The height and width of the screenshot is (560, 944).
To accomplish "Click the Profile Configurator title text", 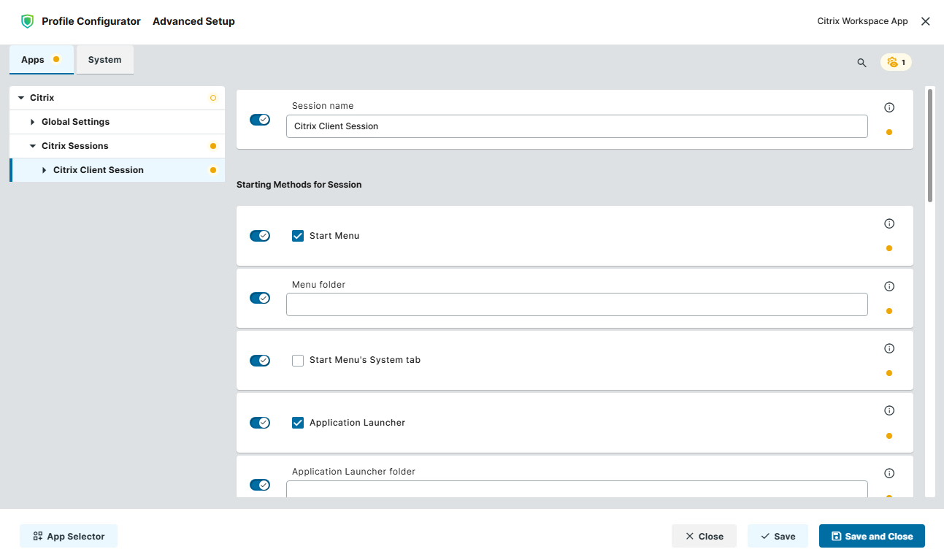I will (91, 21).
